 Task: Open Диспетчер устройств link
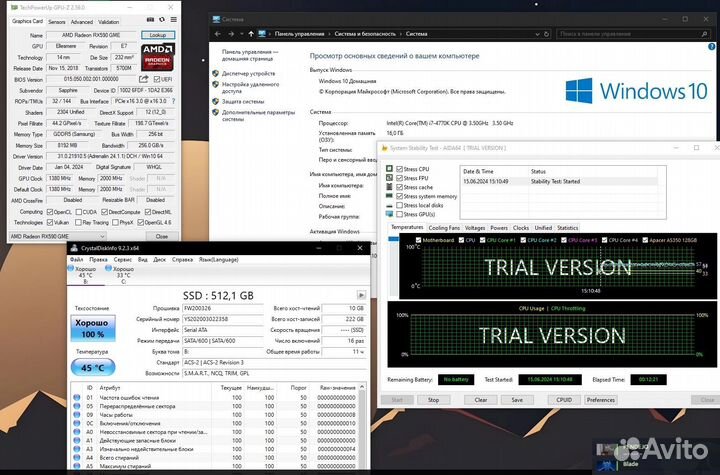248,73
